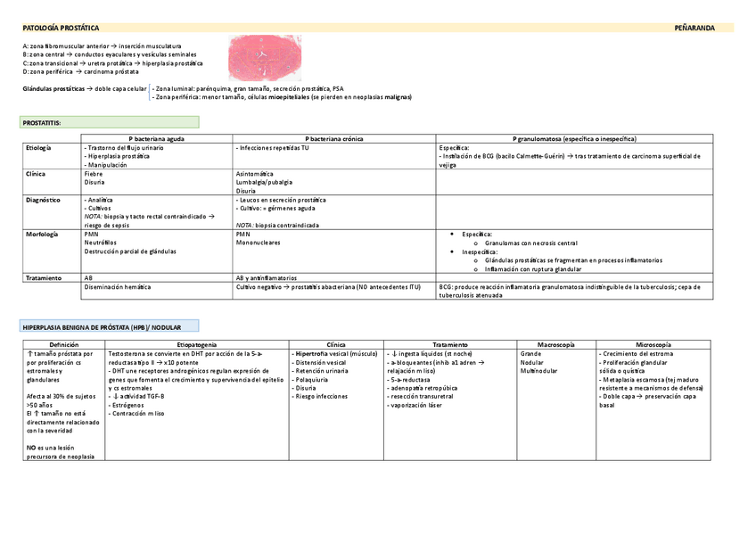Click '↓ ingesta líquidos (st noche)' text
Screen dimensions: 756x535
pyautogui.click(x=431, y=354)
